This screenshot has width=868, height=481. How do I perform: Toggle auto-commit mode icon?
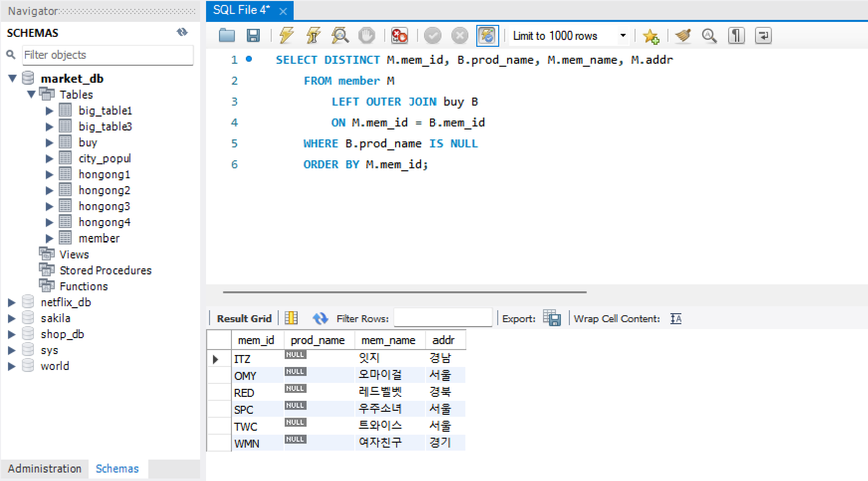(487, 35)
